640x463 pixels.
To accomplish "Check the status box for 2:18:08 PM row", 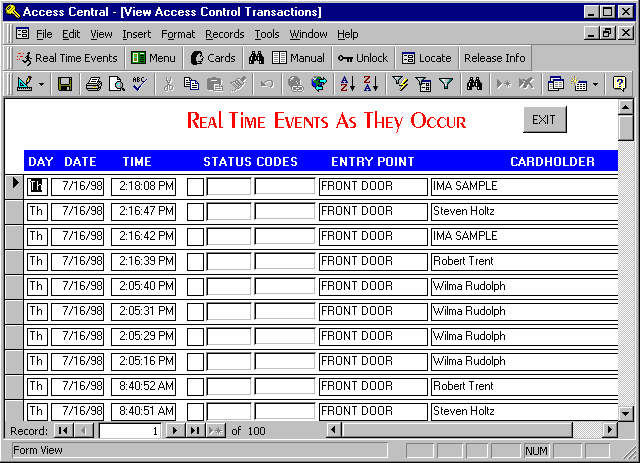I will 195,186.
